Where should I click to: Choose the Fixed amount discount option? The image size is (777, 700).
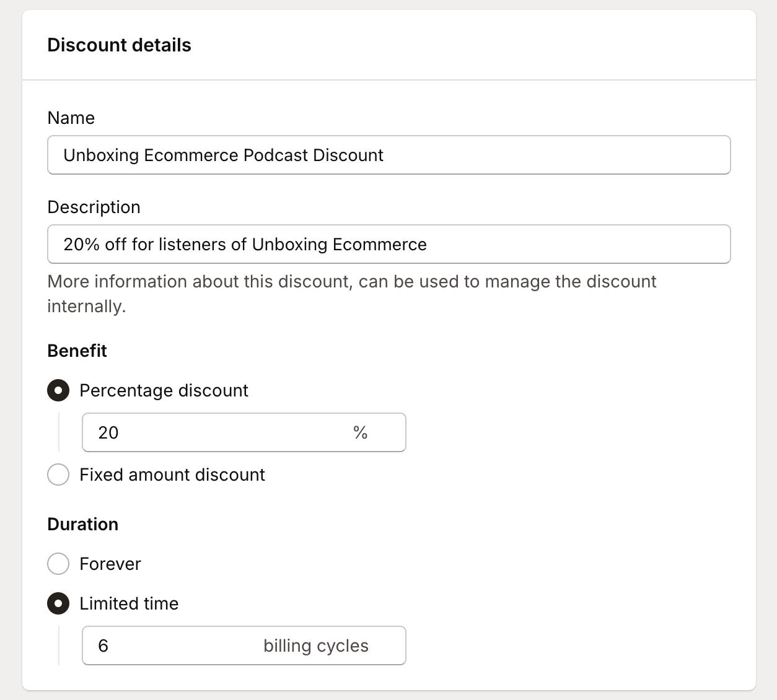tap(58, 475)
